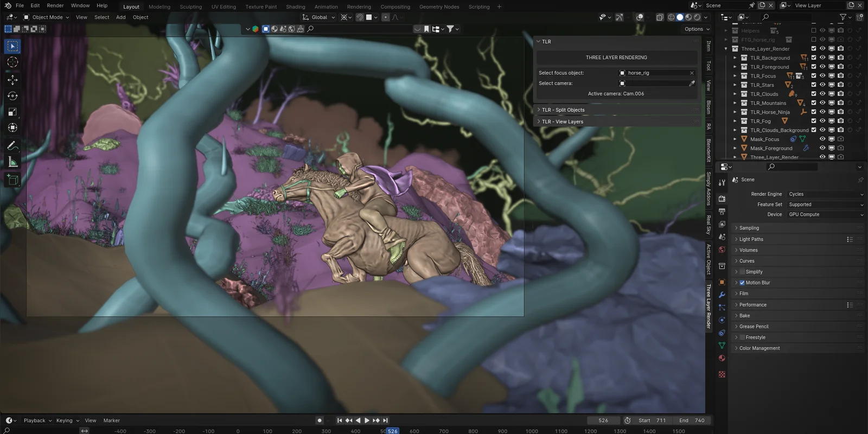This screenshot has width=868, height=434.
Task: Switch viewport to wireframe shading mode
Action: click(671, 17)
